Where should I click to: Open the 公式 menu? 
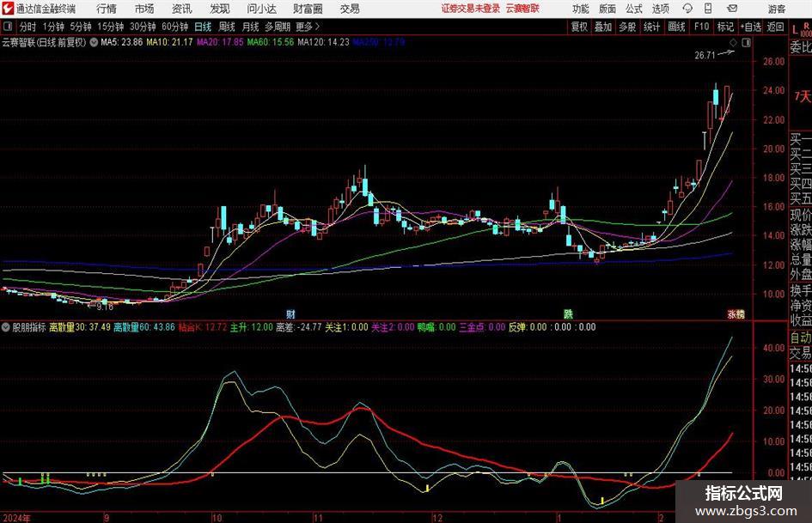634,9
